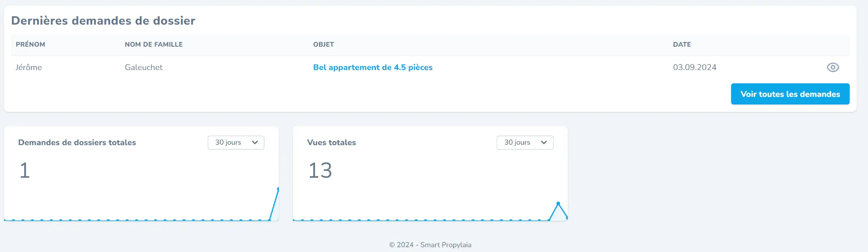Click the last data point on Demandes de dossiers chart

tap(278, 189)
